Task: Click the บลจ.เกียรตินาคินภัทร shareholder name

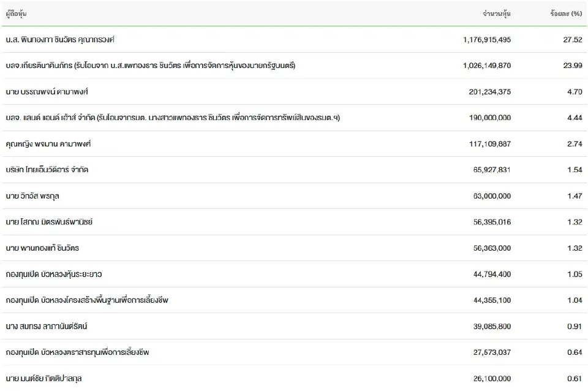Action: [150, 66]
